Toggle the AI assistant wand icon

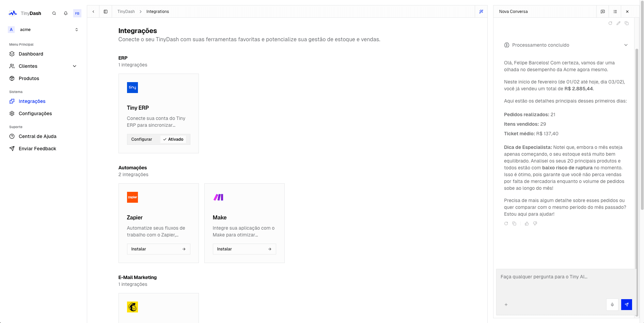481,12
